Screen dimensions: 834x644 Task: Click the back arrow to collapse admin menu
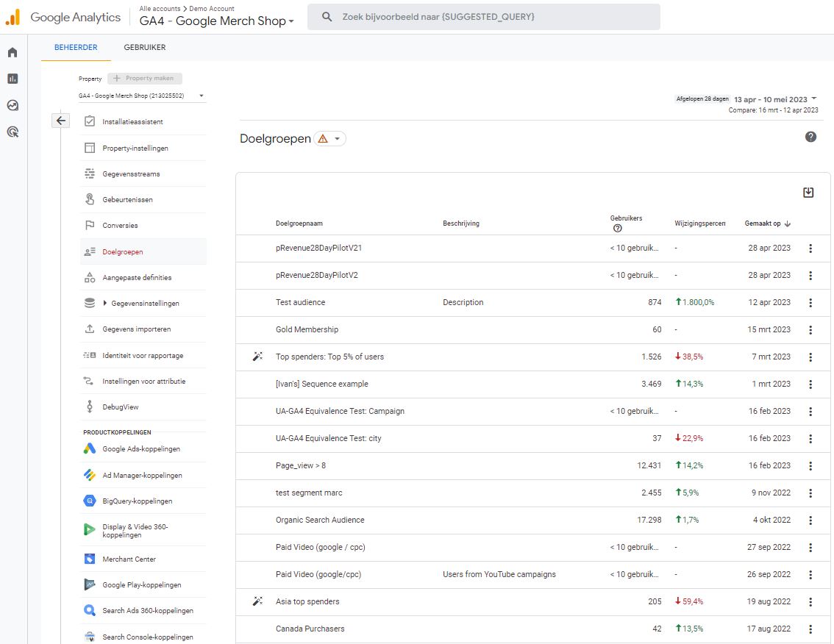click(61, 121)
